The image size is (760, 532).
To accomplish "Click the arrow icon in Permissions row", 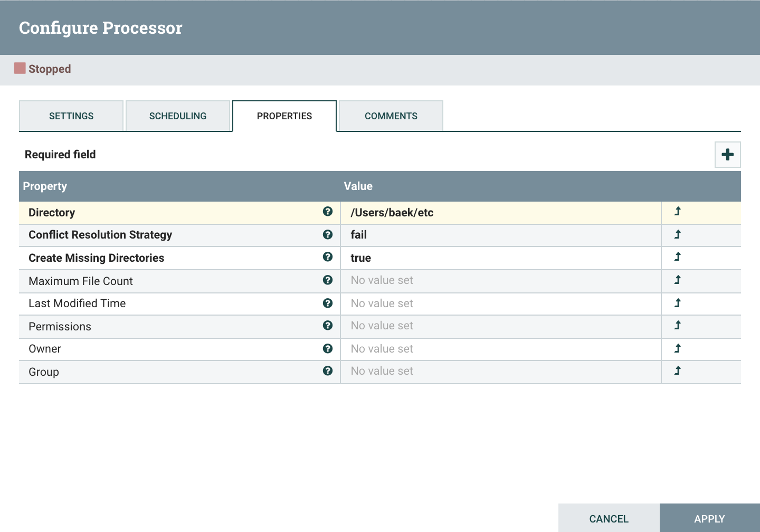I will pos(678,326).
